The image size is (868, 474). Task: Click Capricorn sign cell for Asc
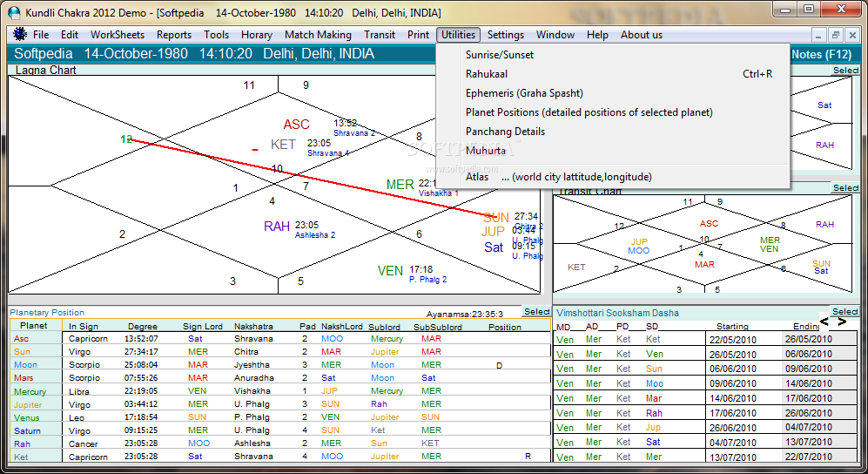click(x=88, y=338)
